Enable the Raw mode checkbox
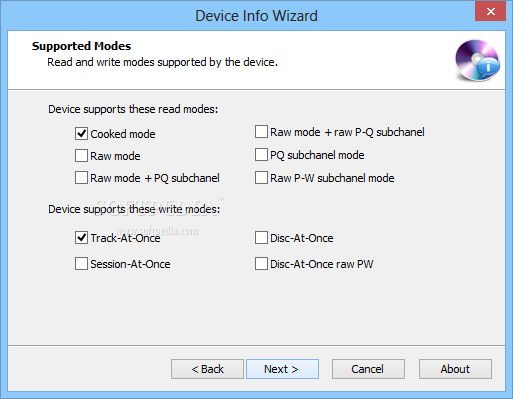Screen dimensions: 513x399 [81, 156]
